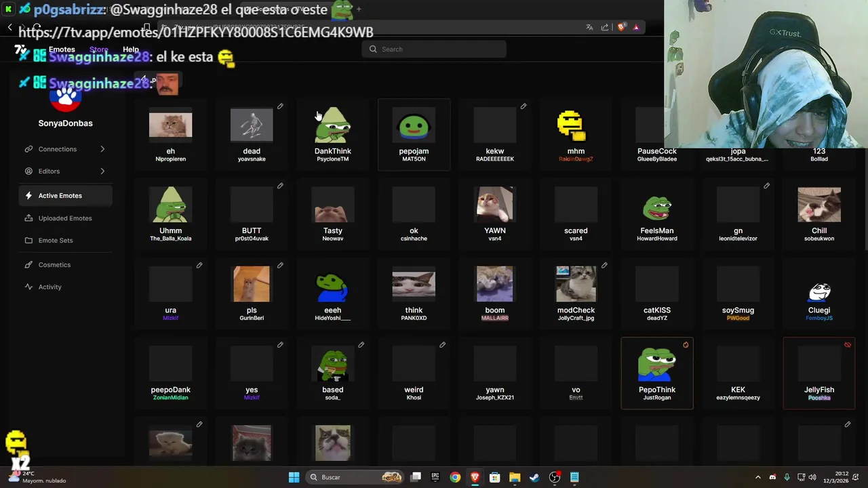868x488 pixels.
Task: Click the Editors person icon in sidebar
Action: (x=28, y=171)
